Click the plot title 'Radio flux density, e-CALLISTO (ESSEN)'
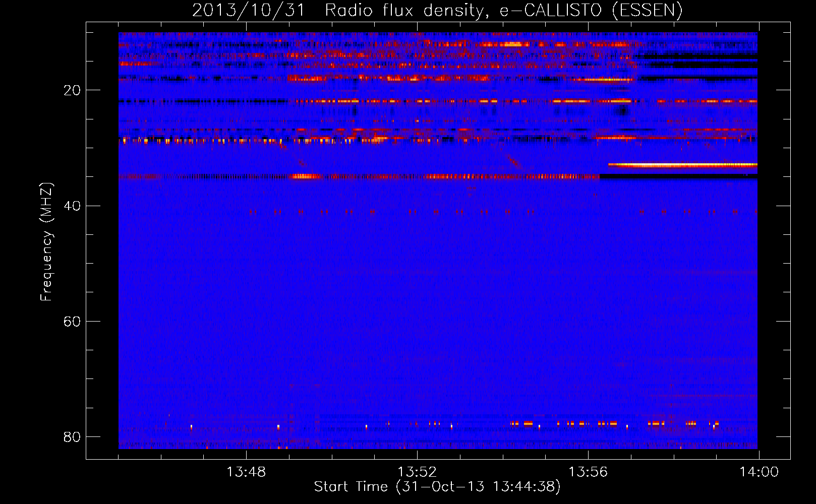The height and width of the screenshot is (504, 816). (503, 10)
